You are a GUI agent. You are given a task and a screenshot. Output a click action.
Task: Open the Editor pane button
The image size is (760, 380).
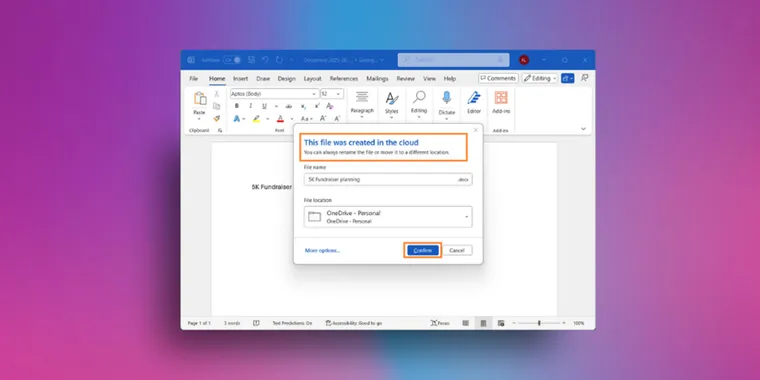[x=474, y=103]
